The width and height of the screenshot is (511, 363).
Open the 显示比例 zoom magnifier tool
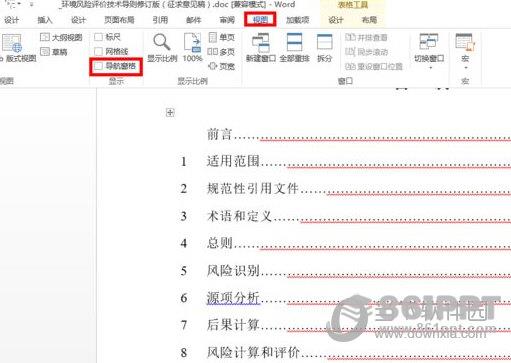click(162, 48)
